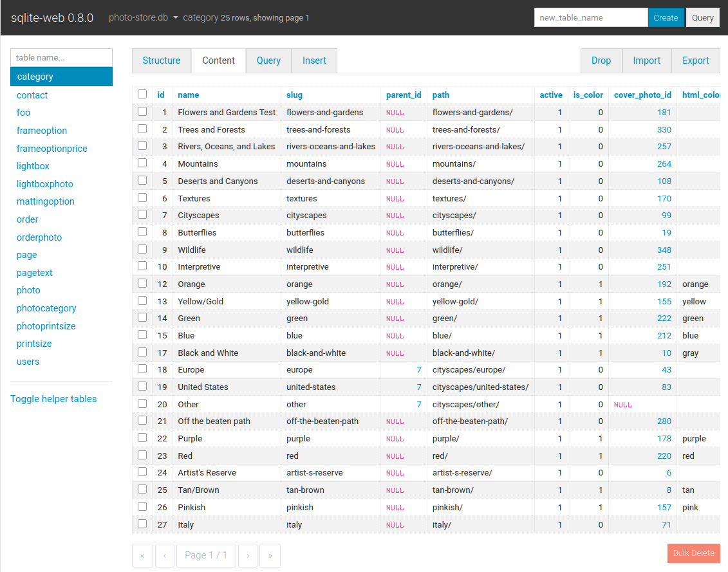The image size is (728, 572).
Task: Check the Trees and Forests row
Action: tap(142, 129)
